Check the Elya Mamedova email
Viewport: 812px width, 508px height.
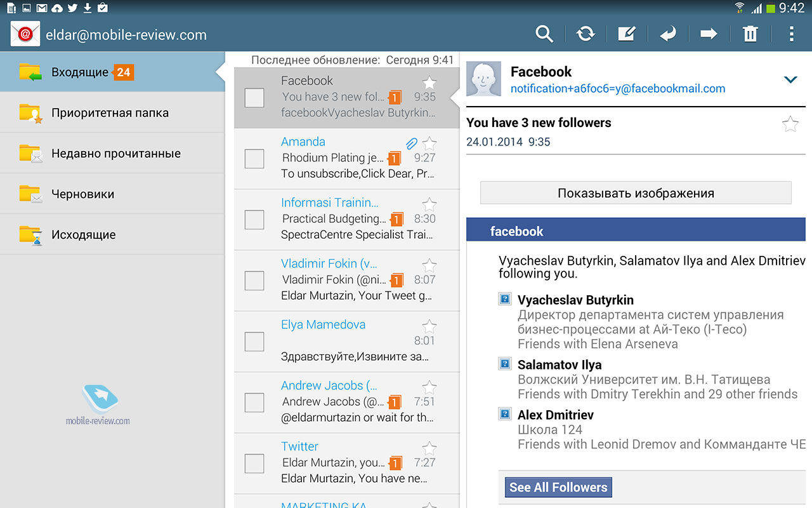(x=254, y=342)
